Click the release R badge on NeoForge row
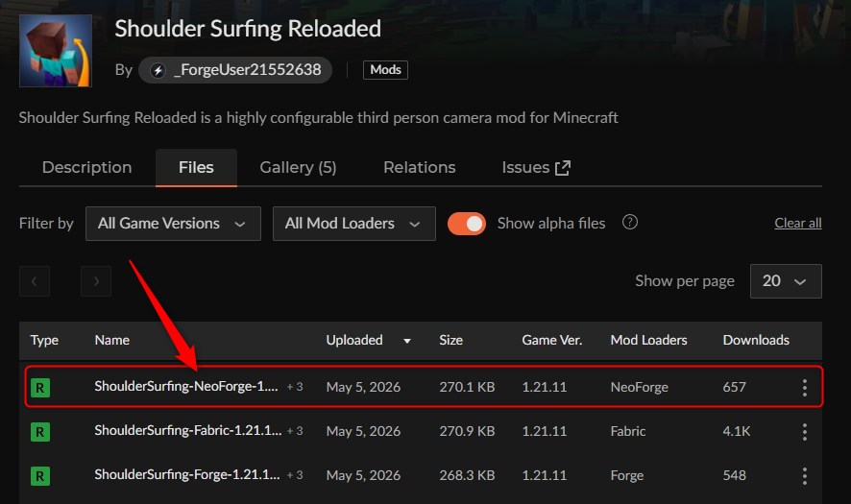851x504 pixels. tap(40, 388)
